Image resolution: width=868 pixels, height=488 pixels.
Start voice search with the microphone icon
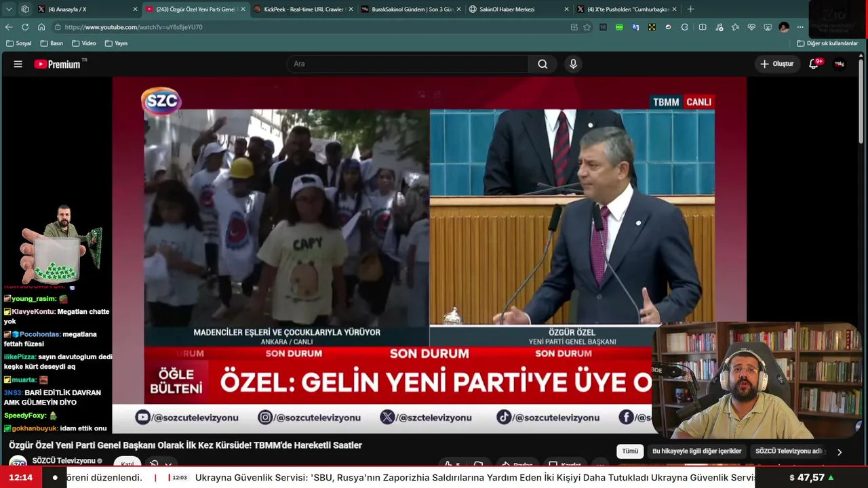tap(573, 64)
